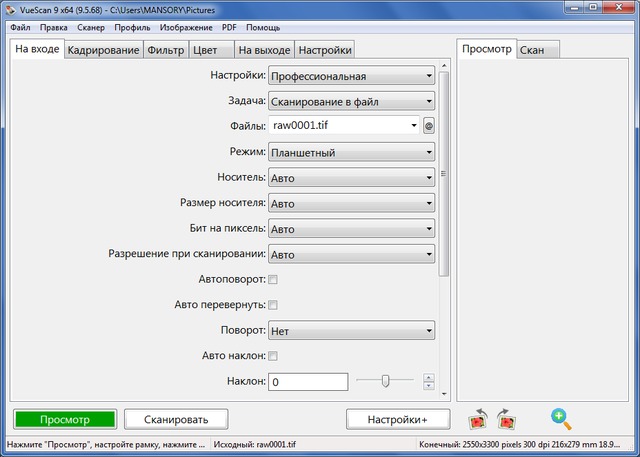Click the settings panel vertical scrollbar thumb
This screenshot has width=640, height=457.
click(444, 174)
